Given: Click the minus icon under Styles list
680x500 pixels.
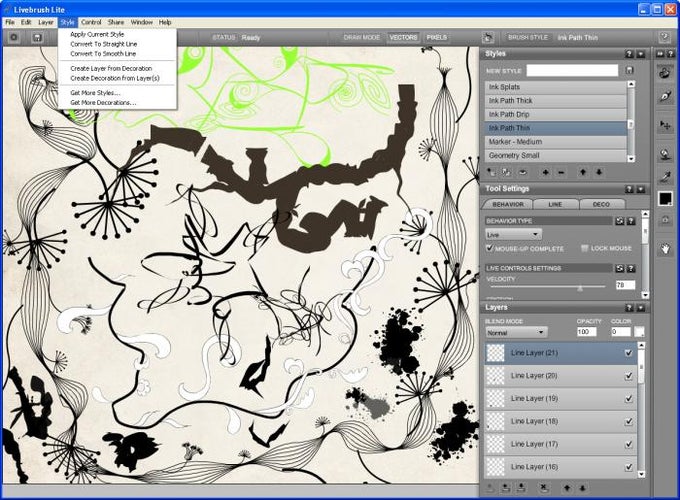Looking at the screenshot, I should point(561,173).
